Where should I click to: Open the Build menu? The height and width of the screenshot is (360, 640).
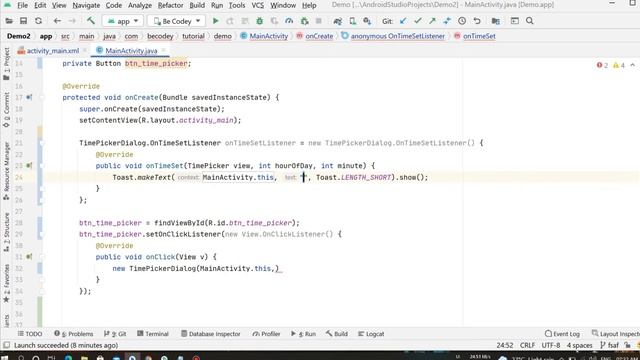197,5
